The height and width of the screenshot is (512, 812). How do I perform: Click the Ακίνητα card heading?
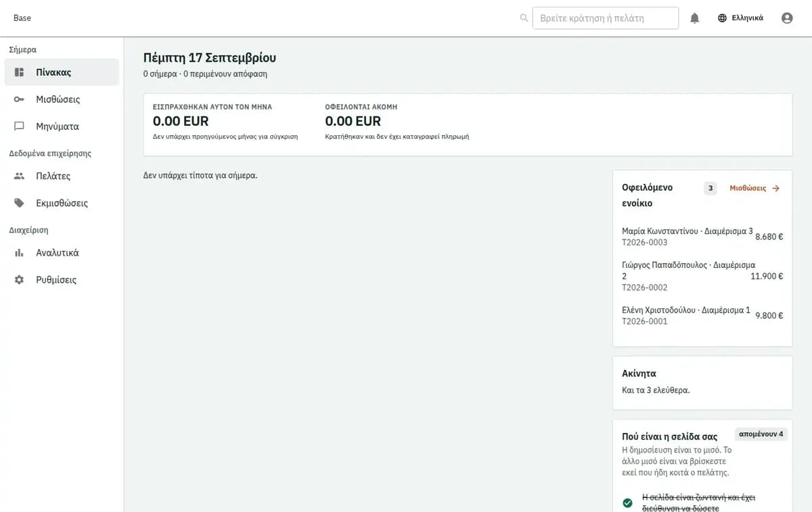pos(639,373)
